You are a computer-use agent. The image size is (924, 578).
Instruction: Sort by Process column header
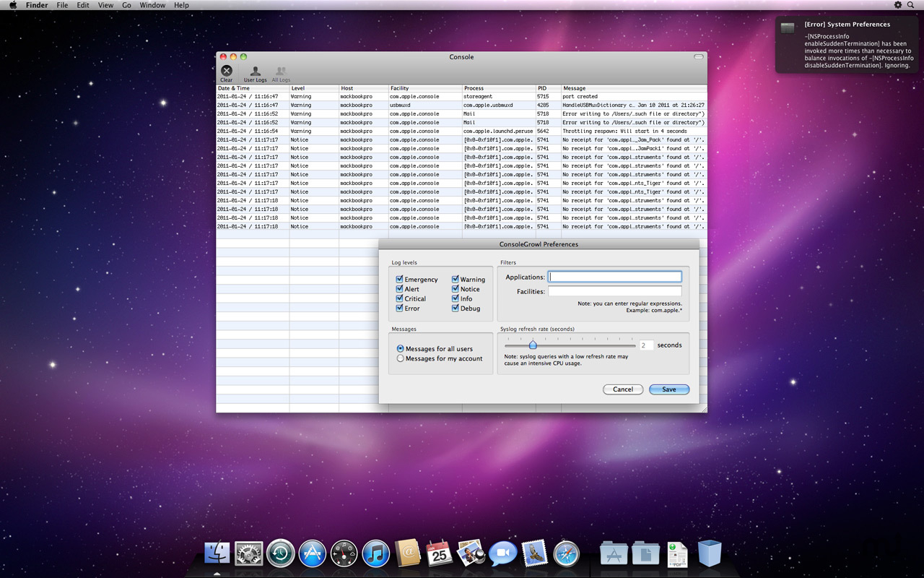(499, 88)
